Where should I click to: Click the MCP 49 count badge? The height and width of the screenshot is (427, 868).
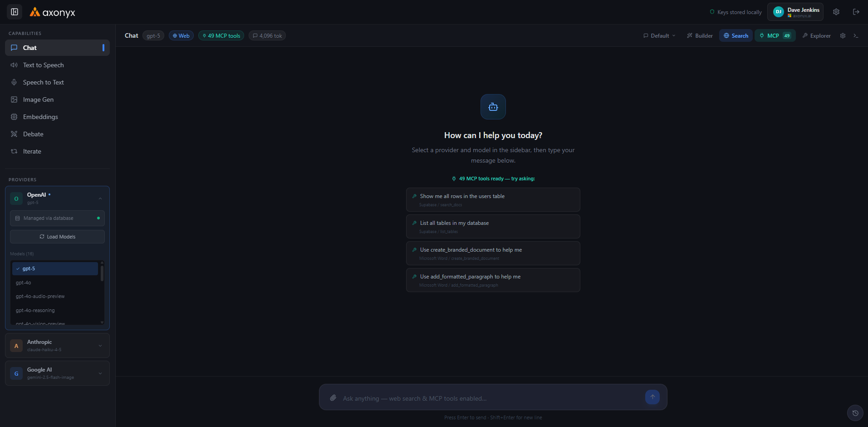pyautogui.click(x=787, y=36)
